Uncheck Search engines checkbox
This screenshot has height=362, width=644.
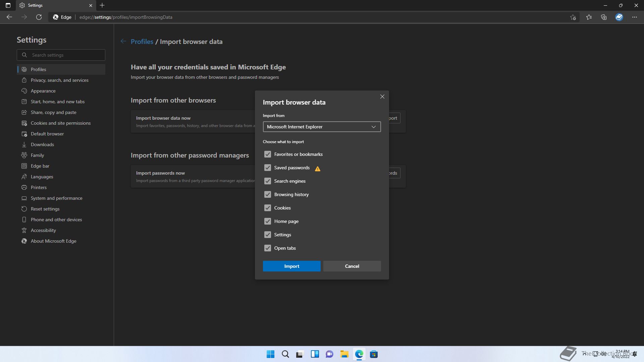(267, 181)
